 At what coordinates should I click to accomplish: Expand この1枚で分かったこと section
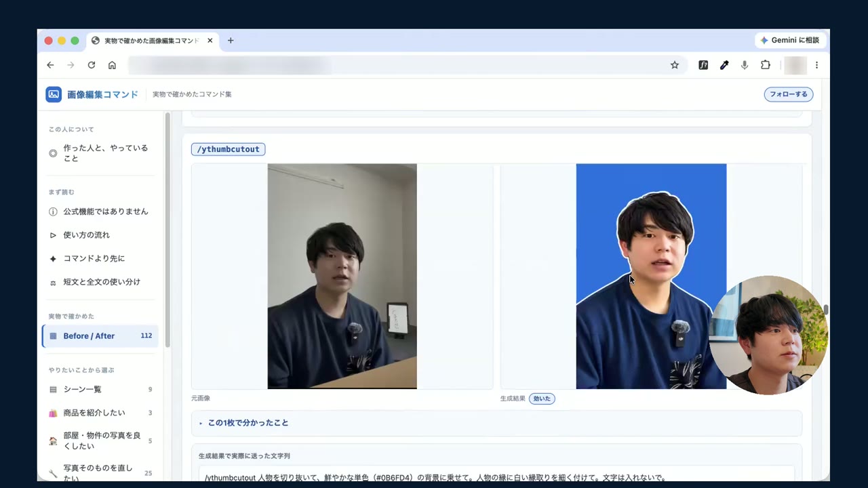pyautogui.click(x=496, y=423)
